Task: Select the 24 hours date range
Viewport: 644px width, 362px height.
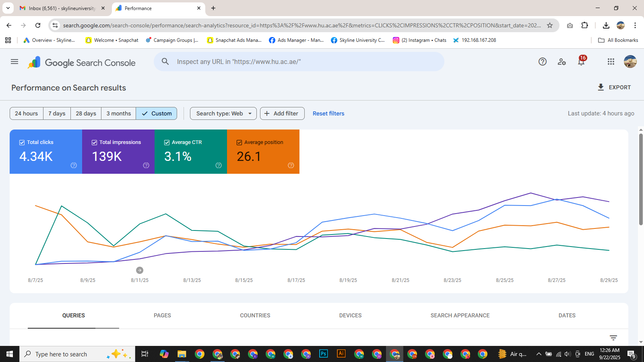Action: [27, 113]
